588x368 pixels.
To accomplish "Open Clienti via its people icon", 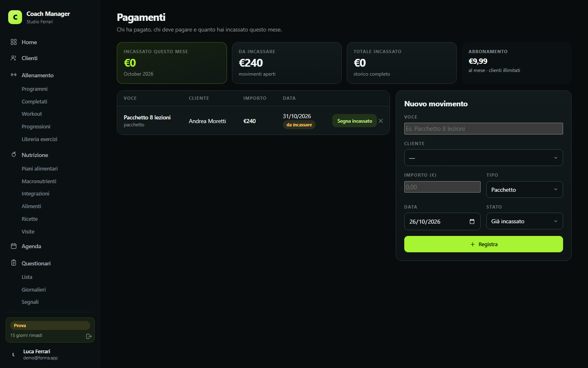I will pyautogui.click(x=13, y=58).
